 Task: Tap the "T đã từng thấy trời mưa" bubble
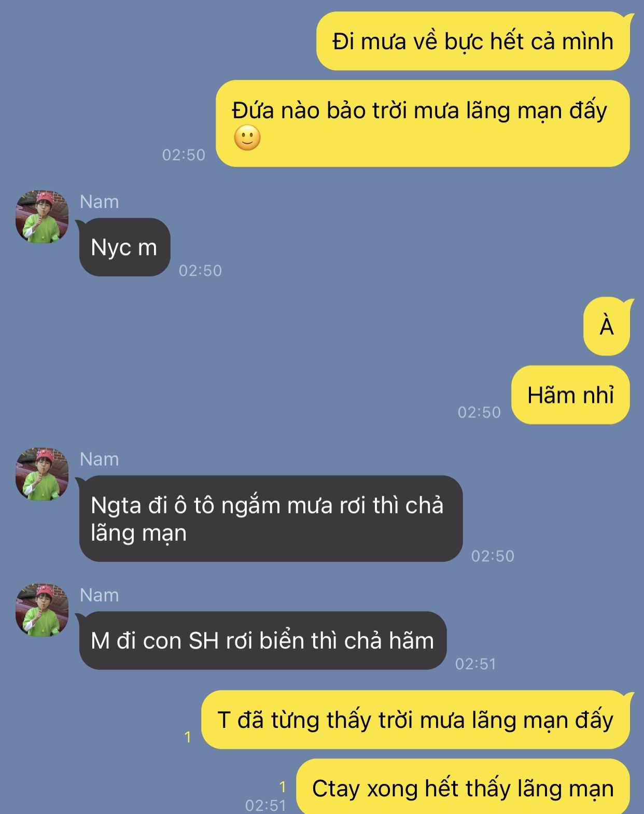point(416,720)
